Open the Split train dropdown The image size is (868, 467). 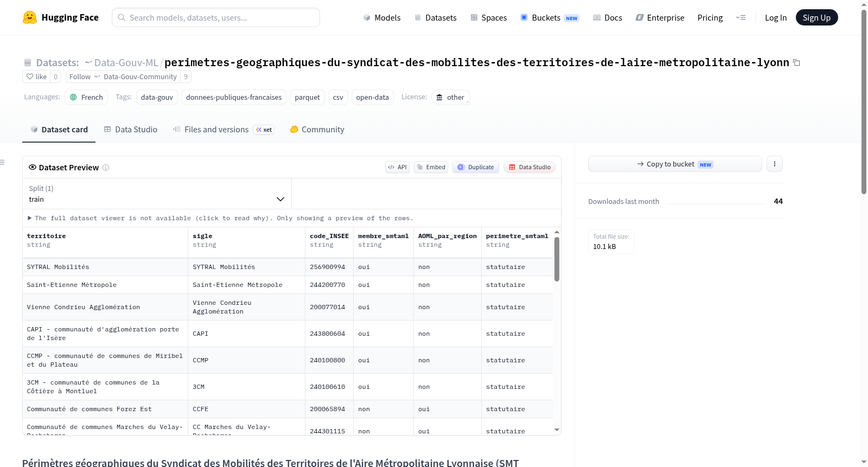(157, 194)
